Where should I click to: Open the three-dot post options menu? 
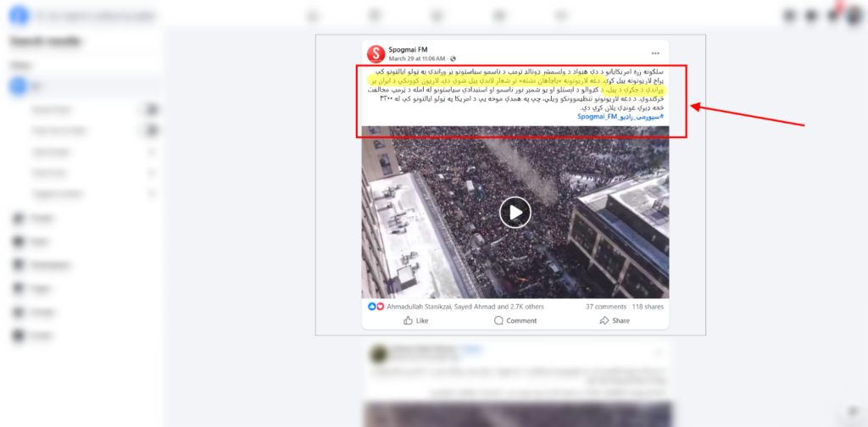[655, 53]
